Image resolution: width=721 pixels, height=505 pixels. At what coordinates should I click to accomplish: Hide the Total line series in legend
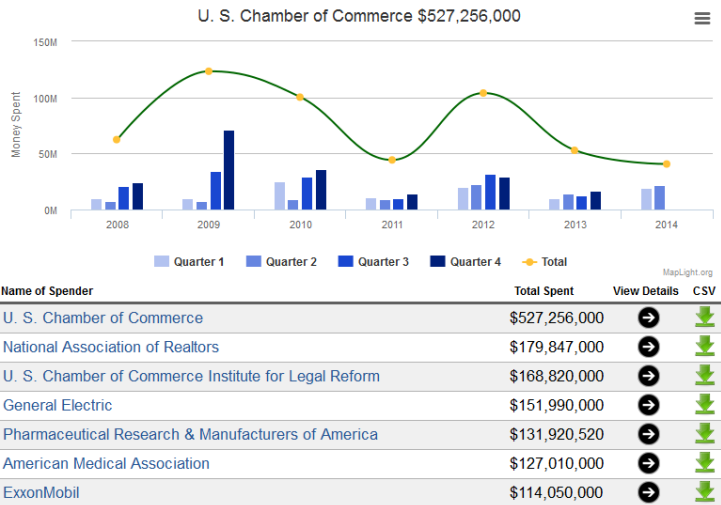point(546,262)
